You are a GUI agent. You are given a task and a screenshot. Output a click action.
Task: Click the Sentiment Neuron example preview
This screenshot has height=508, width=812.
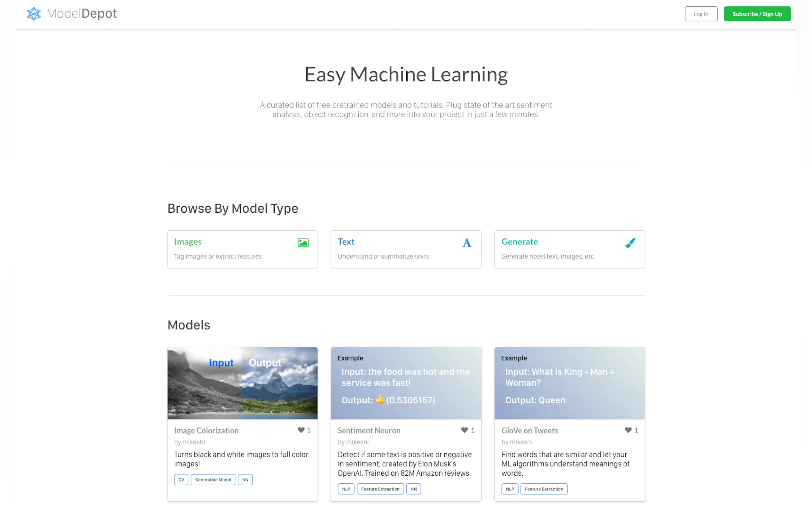(x=406, y=383)
